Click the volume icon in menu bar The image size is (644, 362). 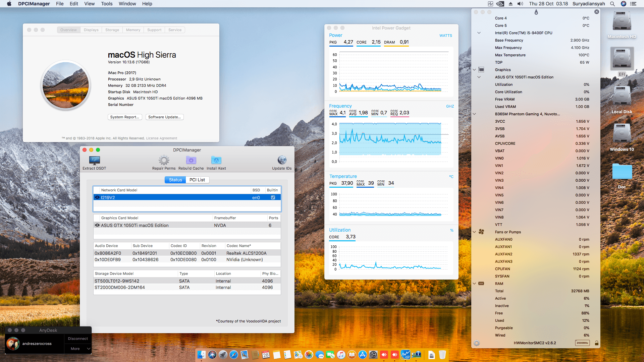point(520,4)
